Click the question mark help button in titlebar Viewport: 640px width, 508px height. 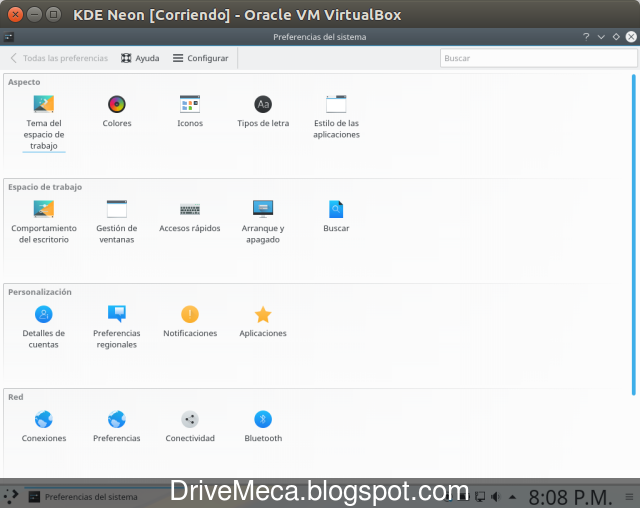click(586, 37)
